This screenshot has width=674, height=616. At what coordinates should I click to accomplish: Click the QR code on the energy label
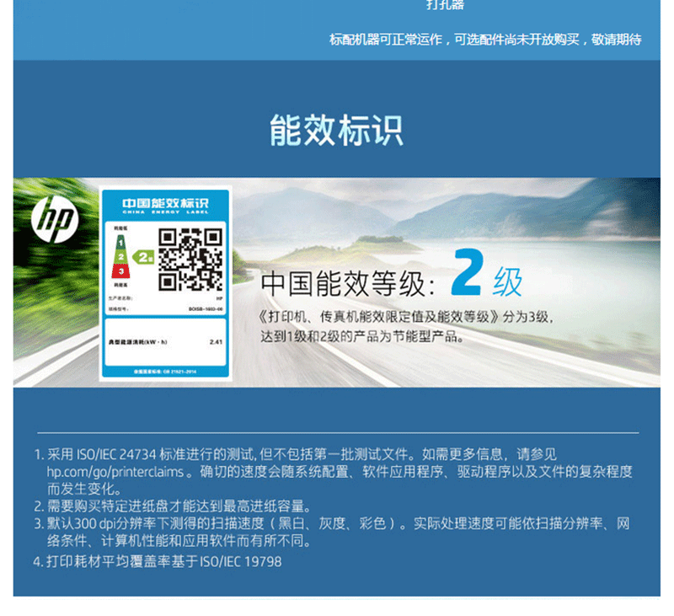coord(190,259)
